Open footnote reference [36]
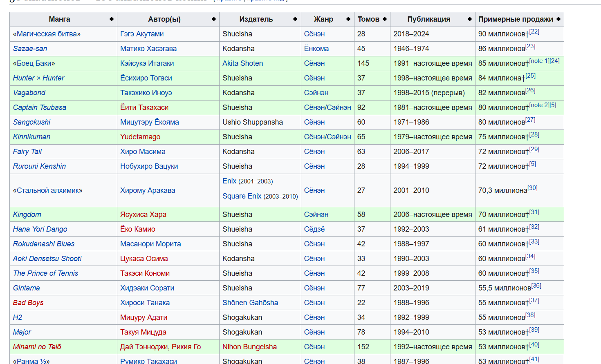The width and height of the screenshot is (601, 364). point(536,286)
